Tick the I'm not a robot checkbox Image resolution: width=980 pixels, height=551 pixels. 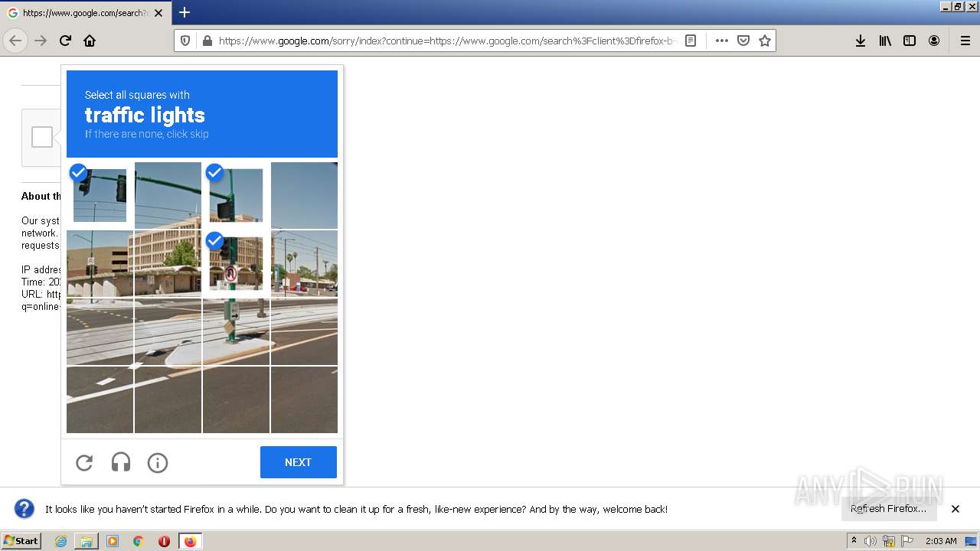(42, 137)
